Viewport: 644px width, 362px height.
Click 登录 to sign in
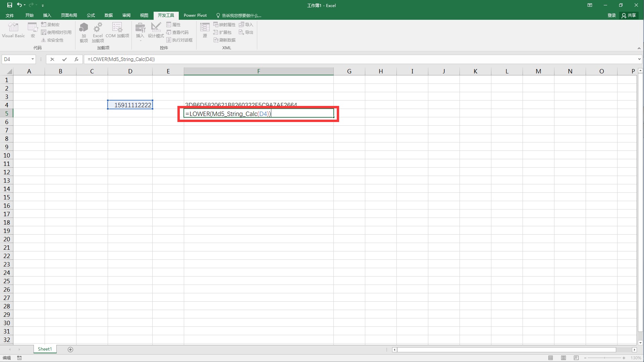click(x=611, y=15)
